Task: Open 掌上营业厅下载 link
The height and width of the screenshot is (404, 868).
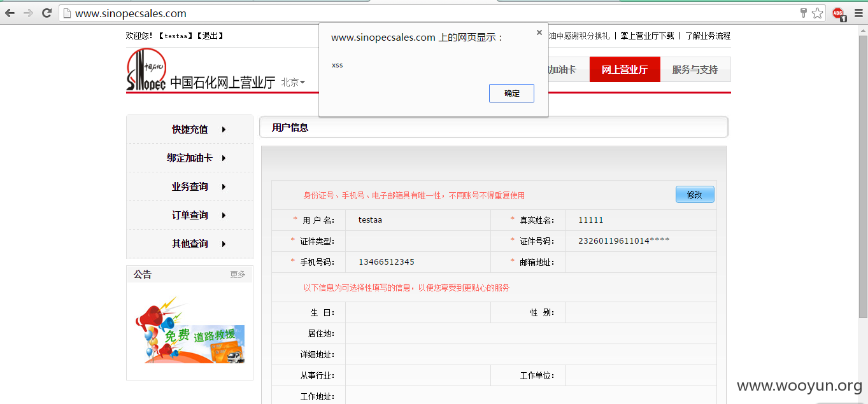Action: click(647, 36)
